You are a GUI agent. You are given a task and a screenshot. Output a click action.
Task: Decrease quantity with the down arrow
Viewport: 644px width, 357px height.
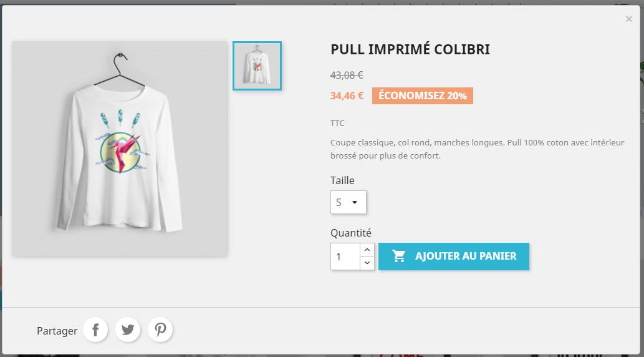[367, 263]
